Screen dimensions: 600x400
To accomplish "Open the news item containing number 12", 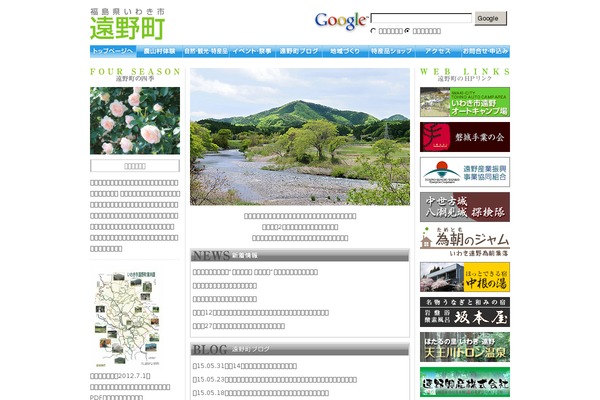I will click(261, 313).
